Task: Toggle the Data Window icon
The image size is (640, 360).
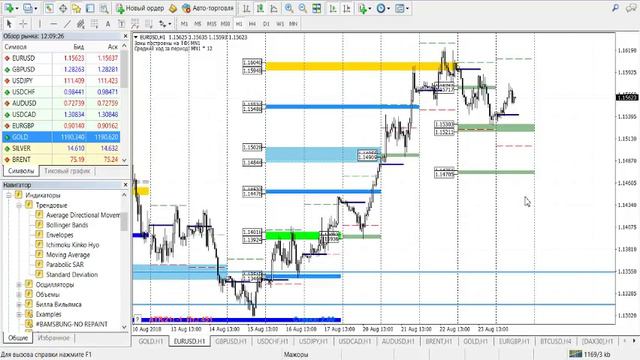Action: click(x=63, y=8)
